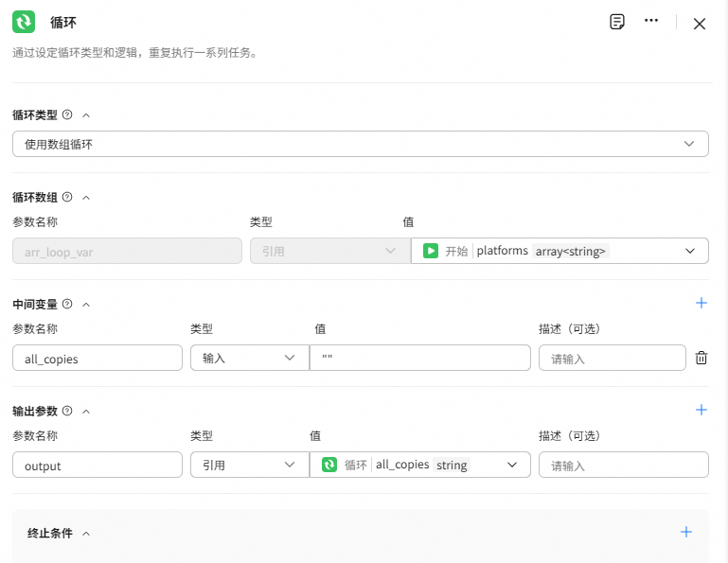
Task: Click the arr_loop_var parameter name field
Action: [x=127, y=251]
